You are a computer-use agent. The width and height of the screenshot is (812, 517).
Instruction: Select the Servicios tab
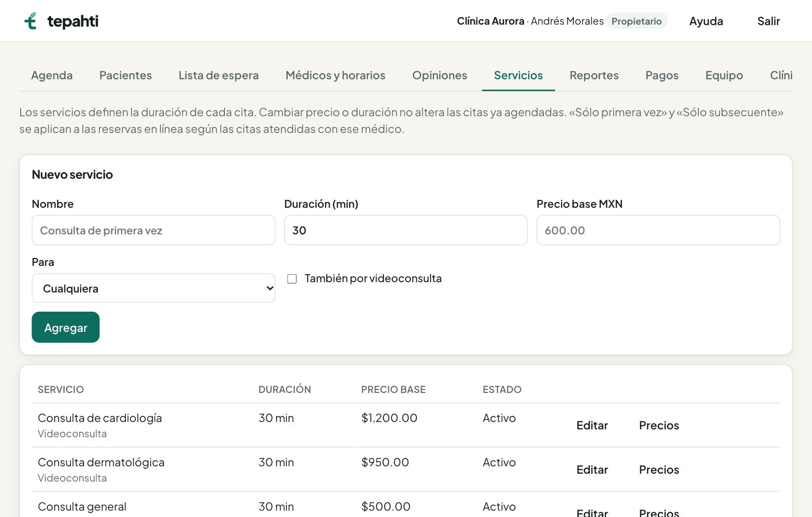click(x=518, y=75)
